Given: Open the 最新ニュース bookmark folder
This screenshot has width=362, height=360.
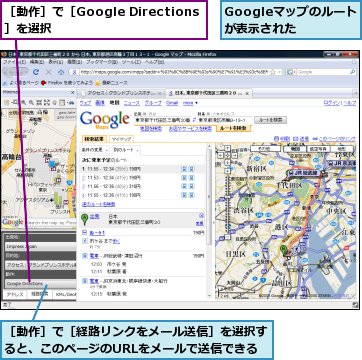Looking at the screenshot, I should [113, 83].
